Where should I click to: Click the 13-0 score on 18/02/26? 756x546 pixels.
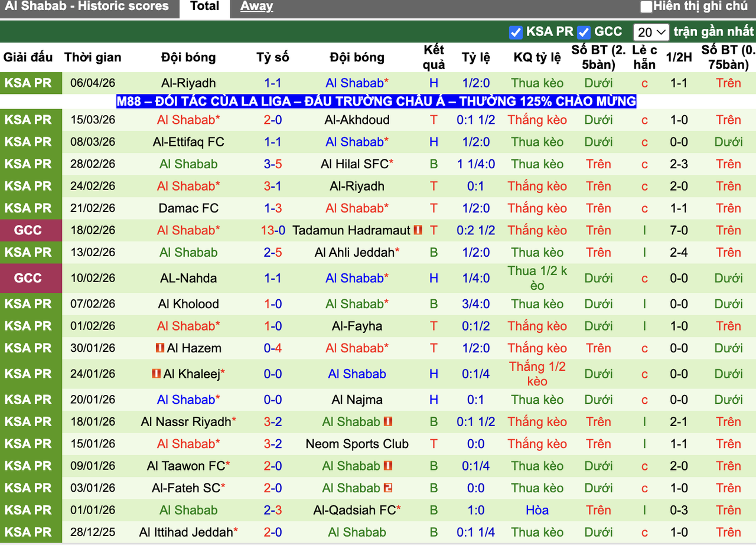coord(273,230)
